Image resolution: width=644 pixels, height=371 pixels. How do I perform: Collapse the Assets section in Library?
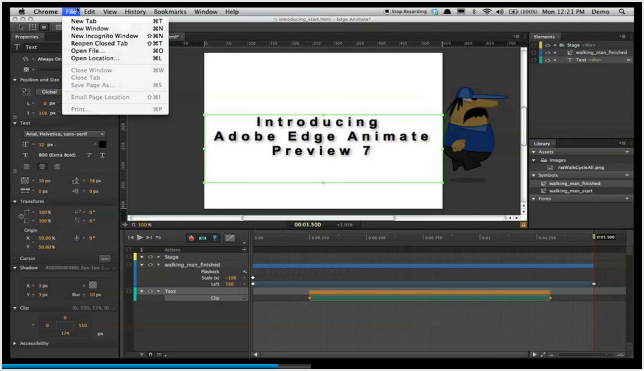[x=534, y=152]
